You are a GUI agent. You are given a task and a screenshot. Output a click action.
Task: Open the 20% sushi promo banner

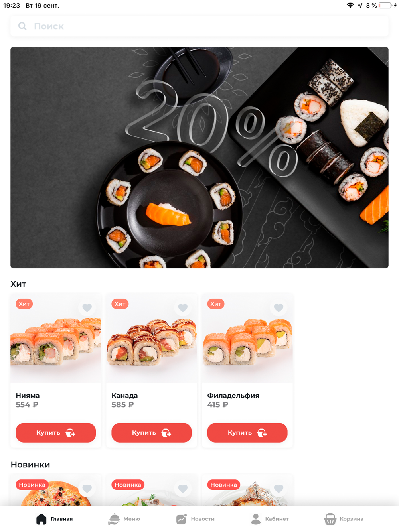click(199, 158)
